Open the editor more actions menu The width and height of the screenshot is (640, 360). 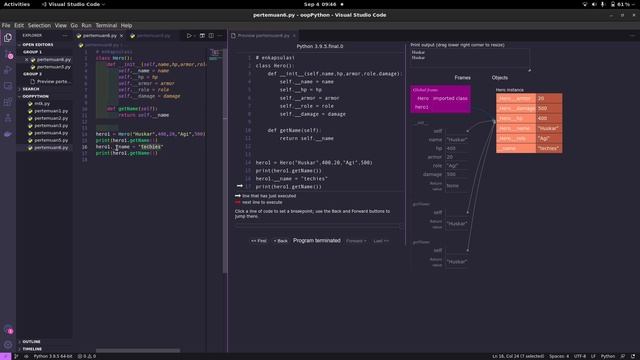click(x=220, y=36)
